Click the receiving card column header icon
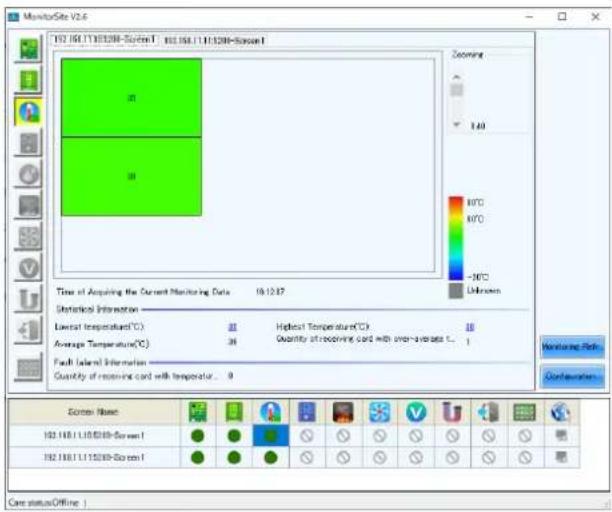This screenshot has height=512, width=612. point(234,412)
